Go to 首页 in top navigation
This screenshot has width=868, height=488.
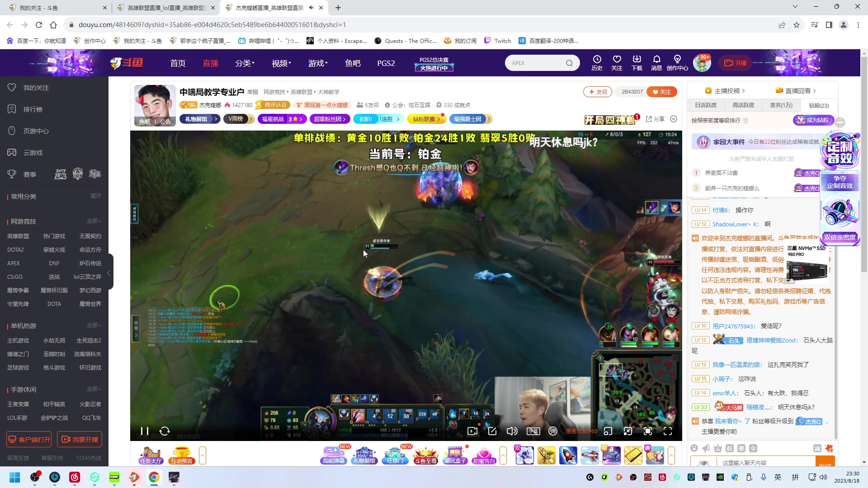178,63
